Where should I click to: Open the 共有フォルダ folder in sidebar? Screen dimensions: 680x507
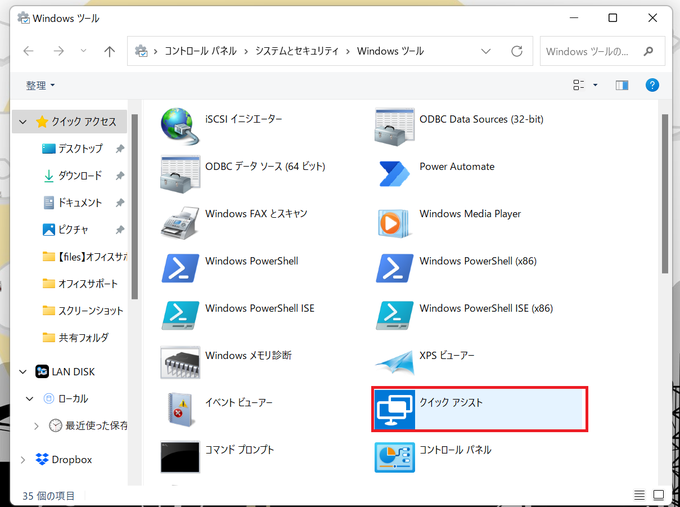point(75,337)
